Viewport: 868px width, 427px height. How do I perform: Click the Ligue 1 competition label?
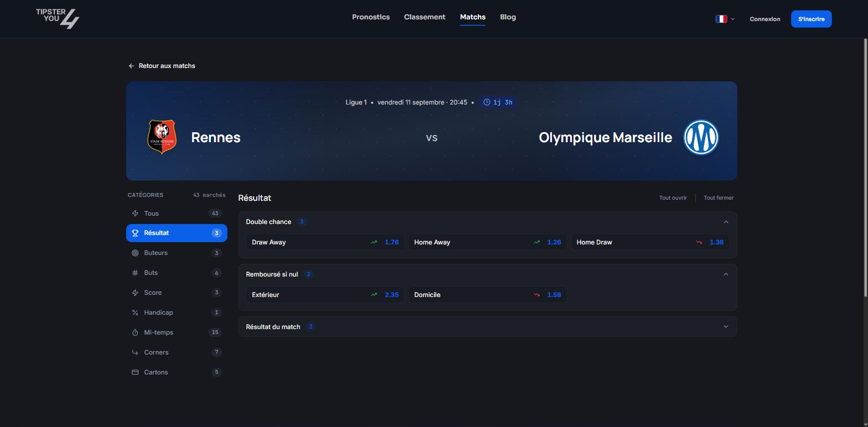356,102
